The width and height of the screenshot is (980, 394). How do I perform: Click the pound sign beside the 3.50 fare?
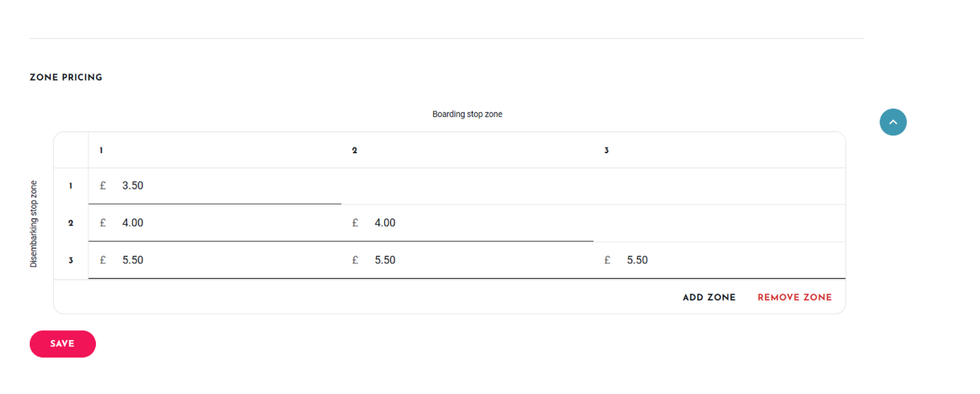103,186
